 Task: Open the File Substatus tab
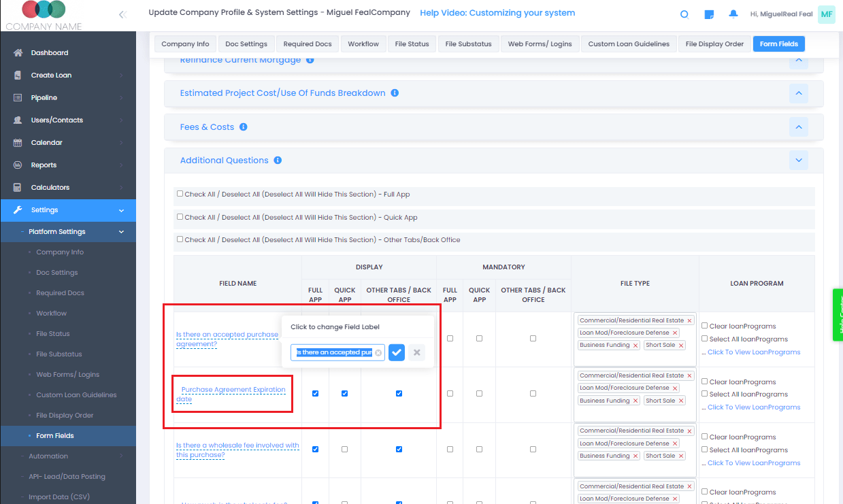point(468,44)
